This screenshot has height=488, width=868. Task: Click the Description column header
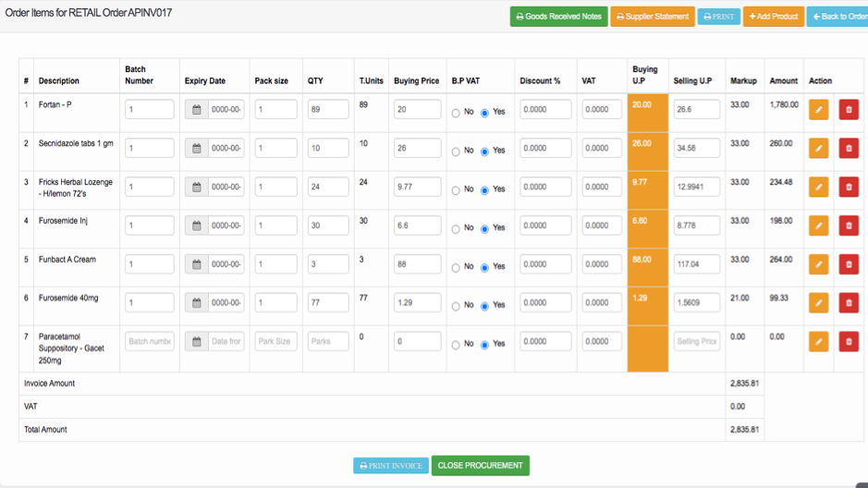click(x=58, y=80)
